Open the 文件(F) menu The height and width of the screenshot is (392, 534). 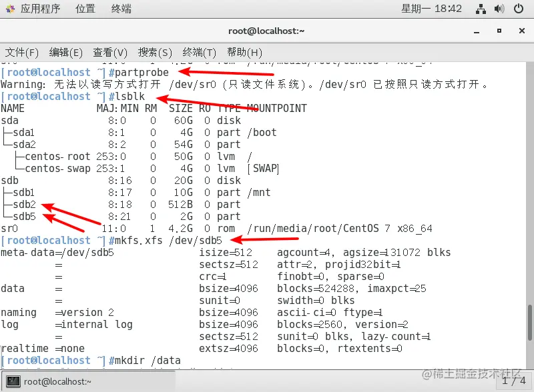[21, 53]
